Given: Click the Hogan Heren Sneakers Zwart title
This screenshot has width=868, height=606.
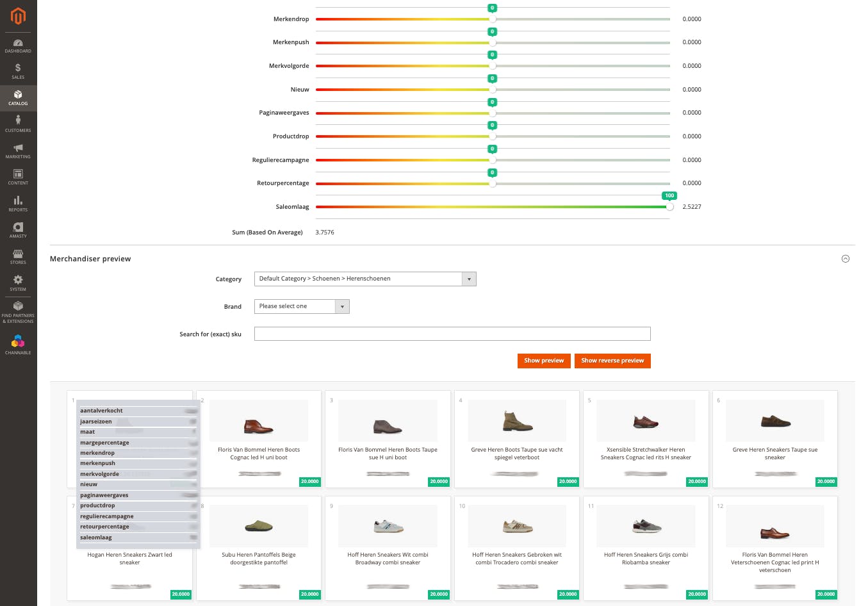Looking at the screenshot, I should pos(129,559).
